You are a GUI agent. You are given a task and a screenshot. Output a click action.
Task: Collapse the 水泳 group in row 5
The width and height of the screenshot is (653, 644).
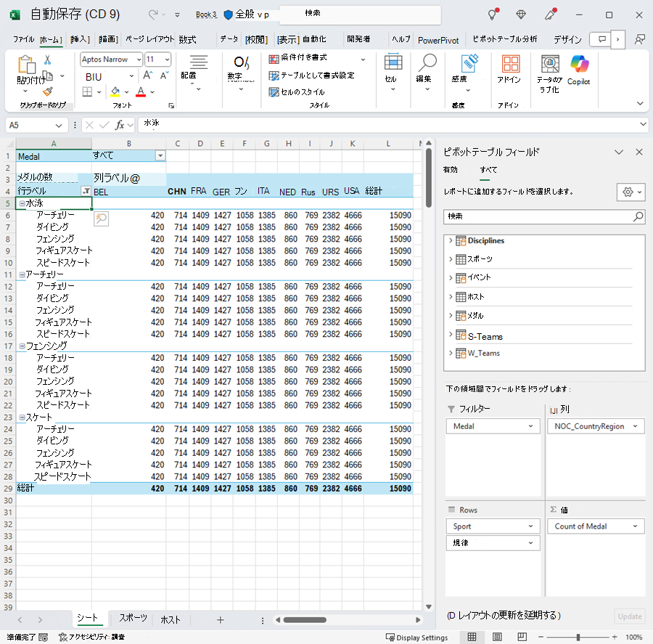pos(22,204)
